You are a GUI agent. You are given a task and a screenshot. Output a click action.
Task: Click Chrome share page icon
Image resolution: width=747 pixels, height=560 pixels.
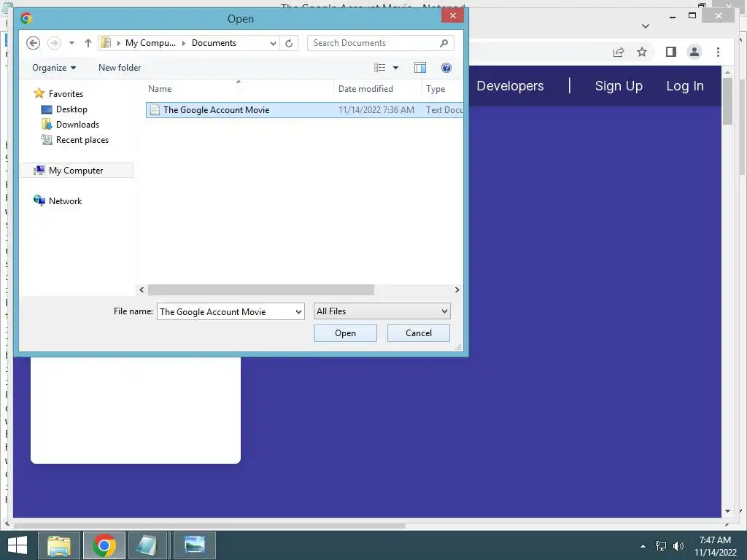(x=619, y=52)
